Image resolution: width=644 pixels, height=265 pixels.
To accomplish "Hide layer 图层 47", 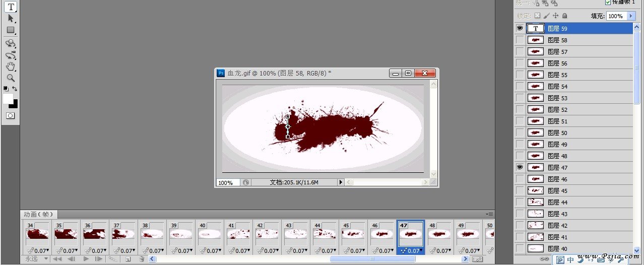I will (520, 167).
